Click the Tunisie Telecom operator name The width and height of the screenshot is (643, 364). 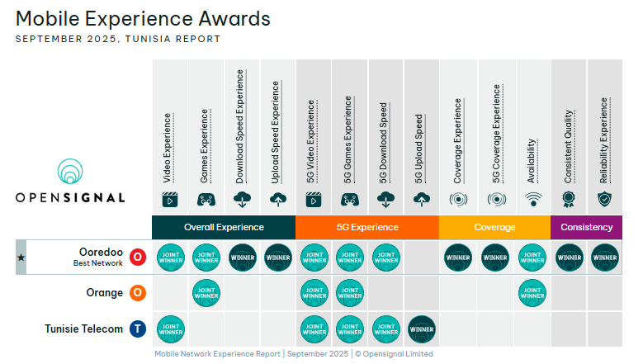click(x=83, y=329)
